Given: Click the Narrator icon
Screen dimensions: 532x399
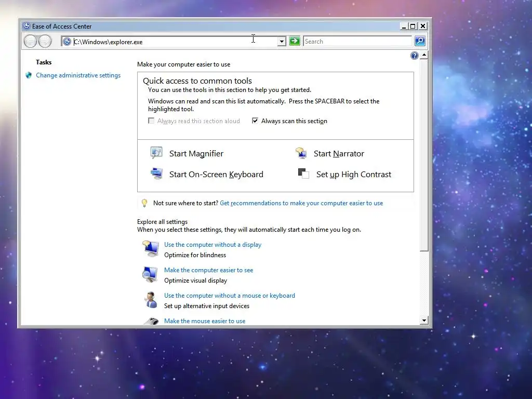Looking at the screenshot, I should click(x=301, y=153).
